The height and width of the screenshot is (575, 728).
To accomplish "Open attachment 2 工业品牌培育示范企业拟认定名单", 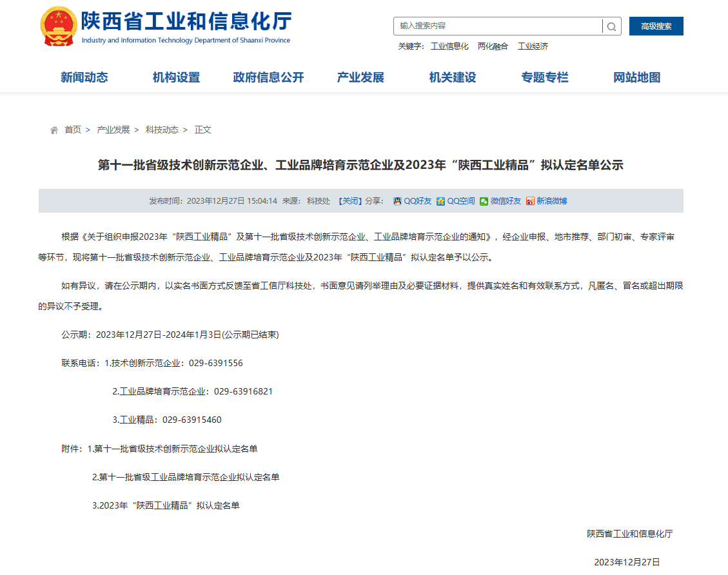I will tap(186, 477).
